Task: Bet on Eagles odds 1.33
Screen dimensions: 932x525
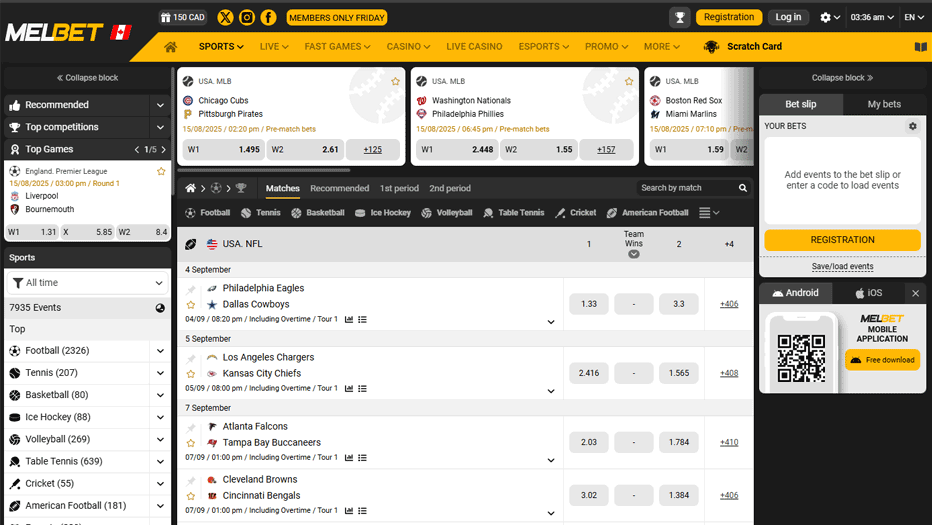Action: (588, 304)
